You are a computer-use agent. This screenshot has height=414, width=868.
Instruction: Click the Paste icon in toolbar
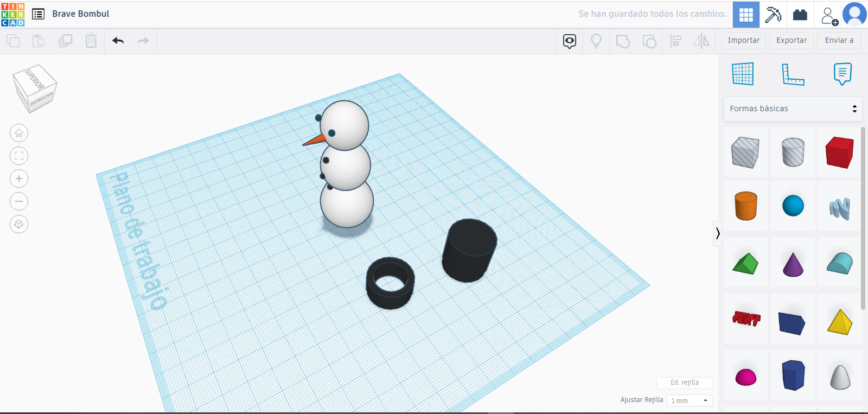pos(39,41)
